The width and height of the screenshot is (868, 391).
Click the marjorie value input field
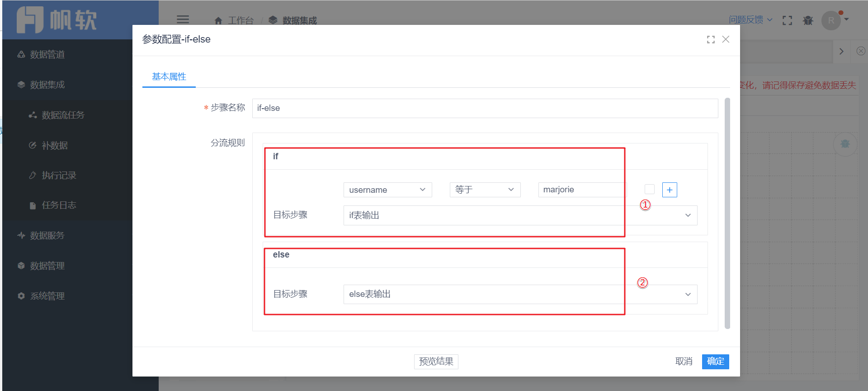[x=582, y=190]
